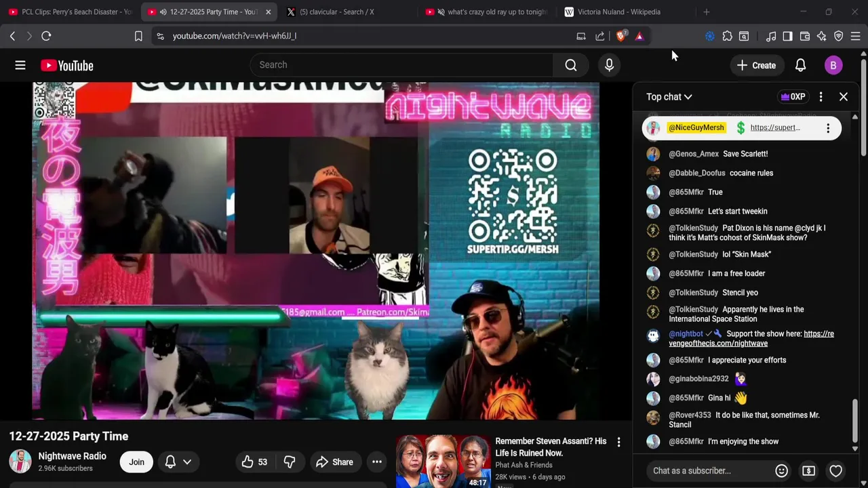Open Super Chat dollar purchase icon
Image resolution: width=868 pixels, height=488 pixels.
[808, 470]
